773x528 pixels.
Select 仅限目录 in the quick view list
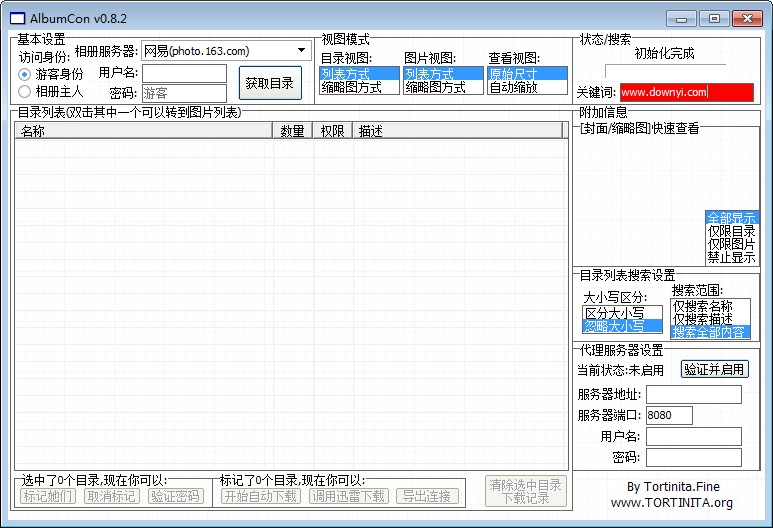731,231
